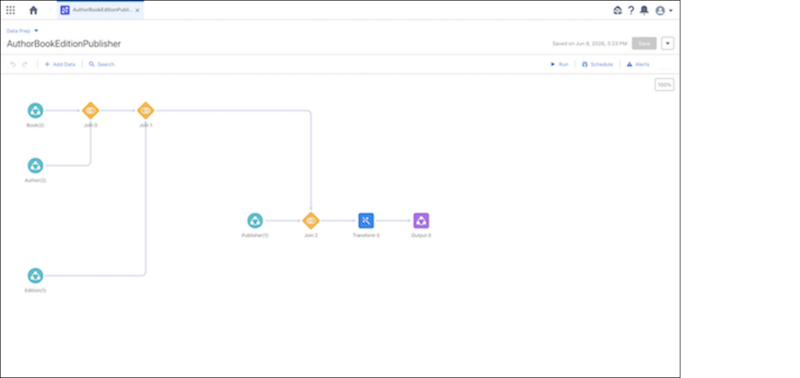Select the Book(2) input node

(x=35, y=110)
